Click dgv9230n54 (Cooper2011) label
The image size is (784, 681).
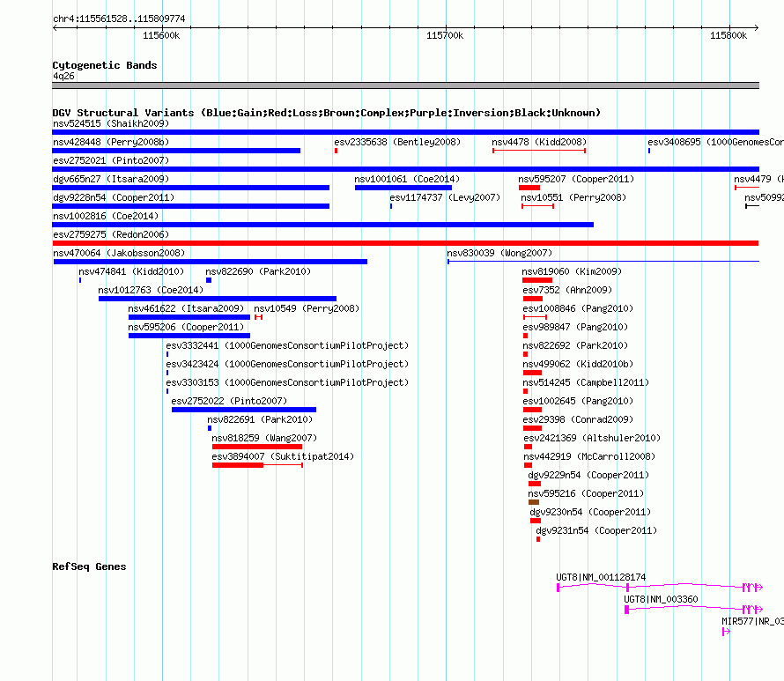(590, 512)
